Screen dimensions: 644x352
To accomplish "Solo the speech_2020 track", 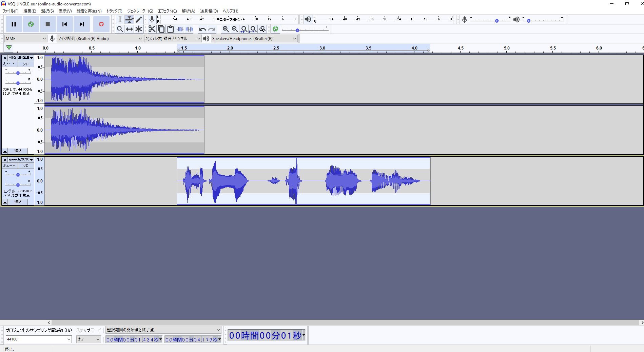I will pos(25,165).
